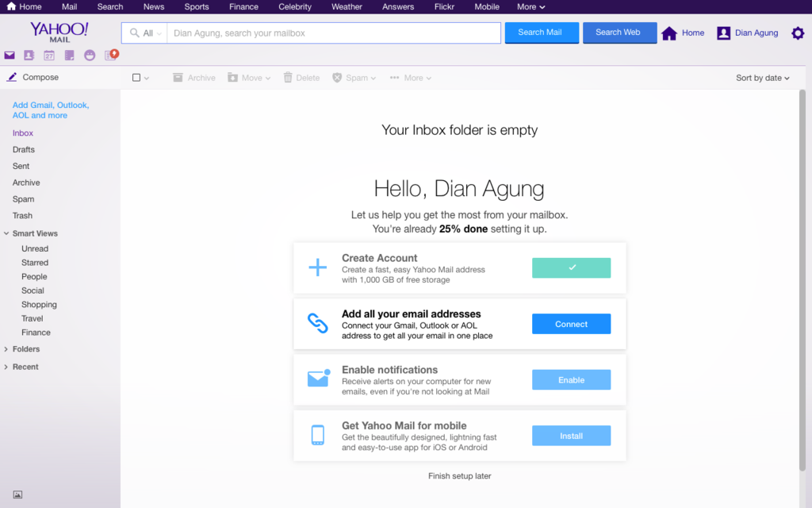This screenshot has height=508, width=812.
Task: Click the magnifier icon in search box
Action: 135,33
